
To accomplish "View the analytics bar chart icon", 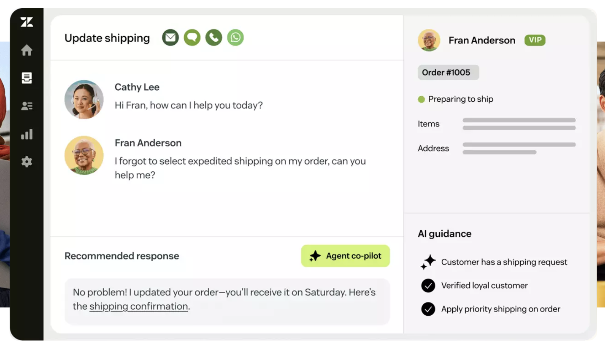I will [27, 134].
